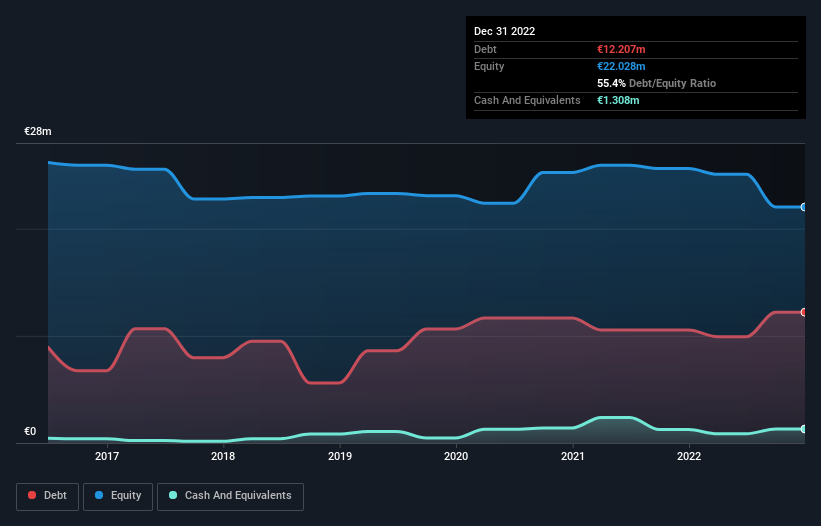Image resolution: width=821 pixels, height=526 pixels.
Task: Click the teal Cash legend dot
Action: pyautogui.click(x=173, y=495)
